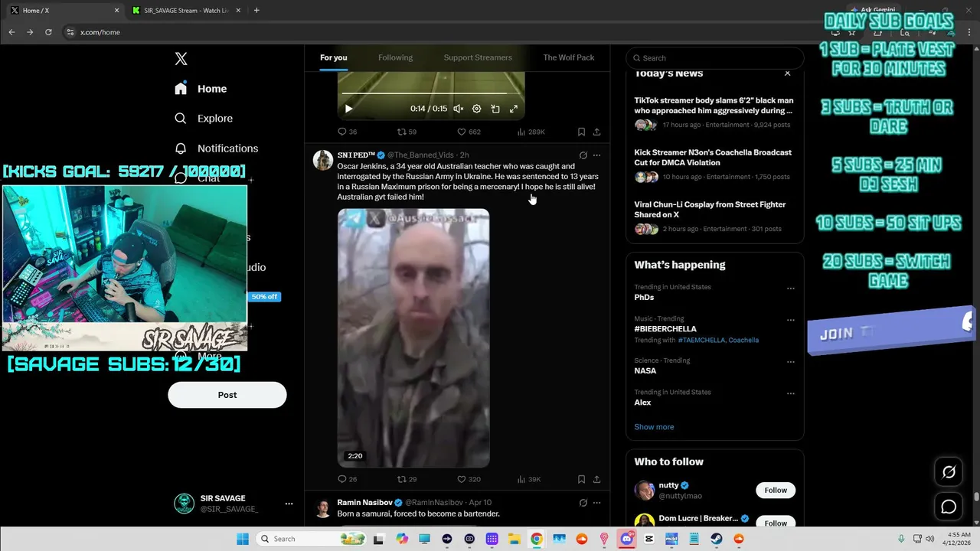980x551 pixels.
Task: Go to Home in the X sidebar
Action: [x=201, y=89]
